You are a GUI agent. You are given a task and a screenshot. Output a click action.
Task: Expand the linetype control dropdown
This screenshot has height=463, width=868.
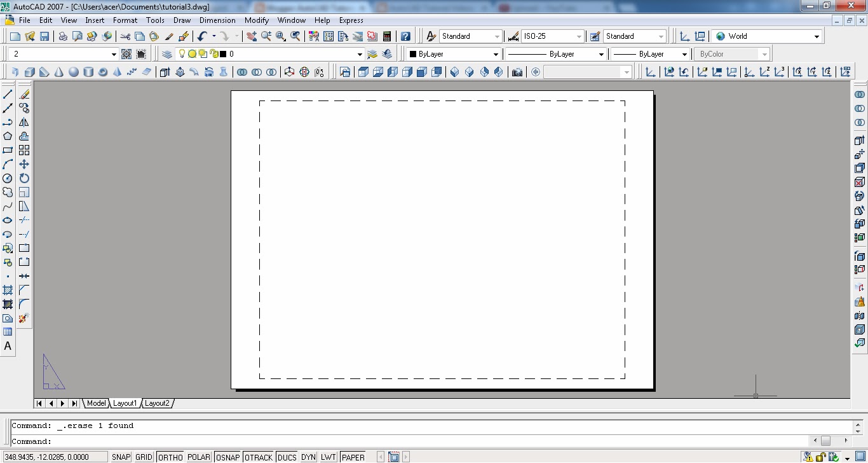pyautogui.click(x=601, y=53)
